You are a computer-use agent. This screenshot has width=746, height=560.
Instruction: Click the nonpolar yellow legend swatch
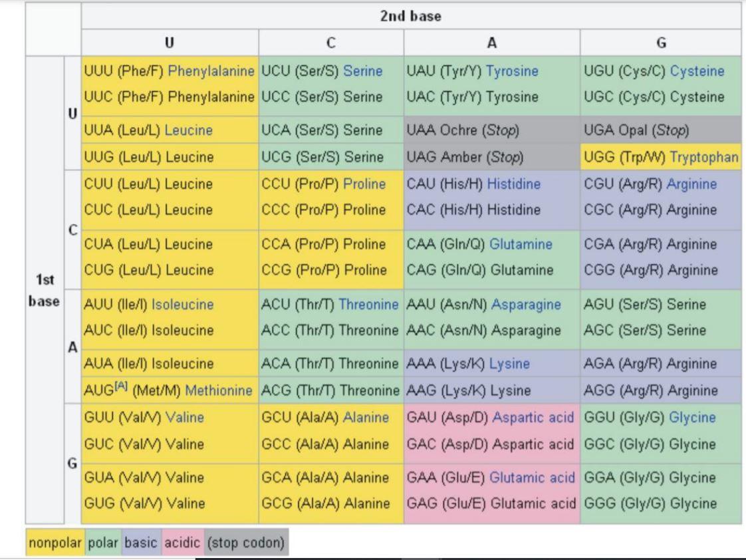(x=55, y=543)
